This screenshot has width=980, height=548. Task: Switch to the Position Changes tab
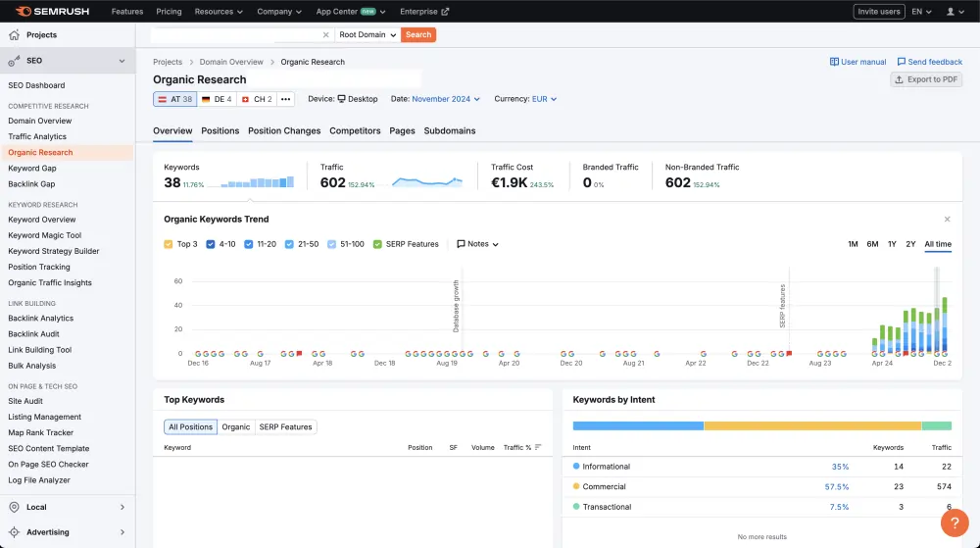(x=283, y=130)
